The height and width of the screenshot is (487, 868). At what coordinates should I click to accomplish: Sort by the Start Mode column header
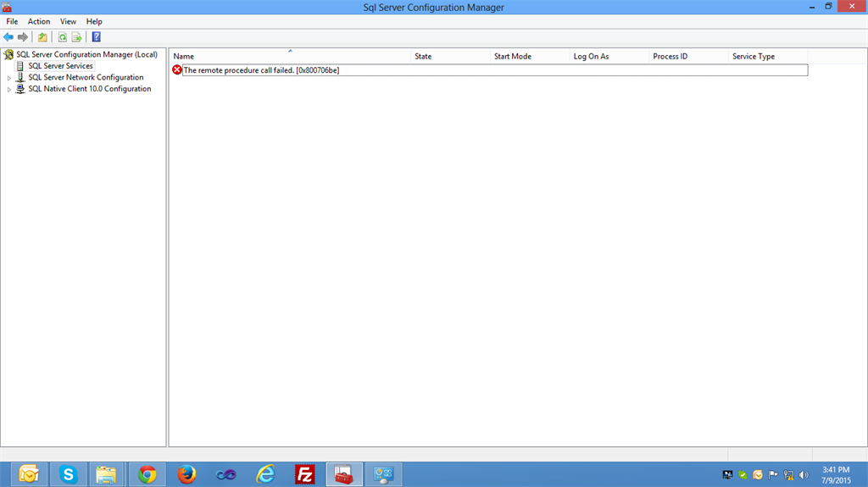pos(530,56)
